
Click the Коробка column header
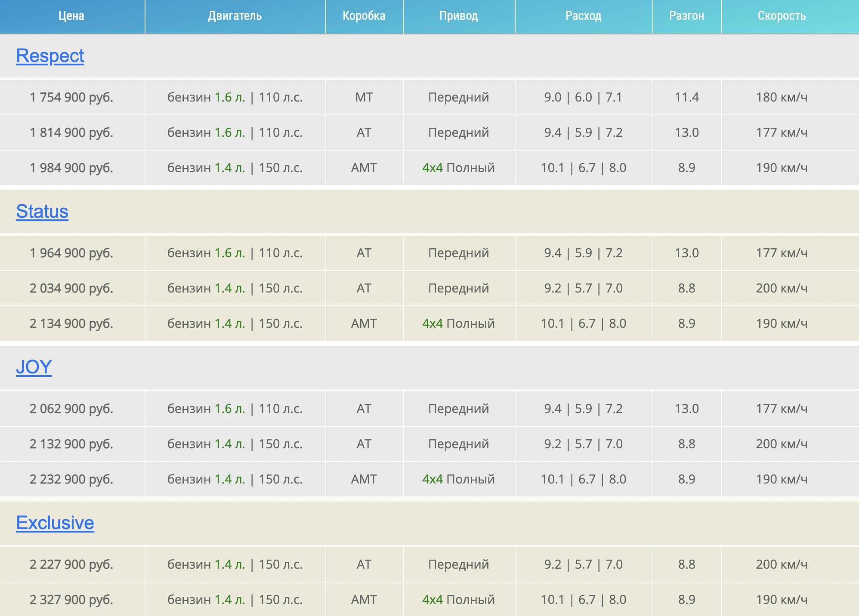(364, 16)
